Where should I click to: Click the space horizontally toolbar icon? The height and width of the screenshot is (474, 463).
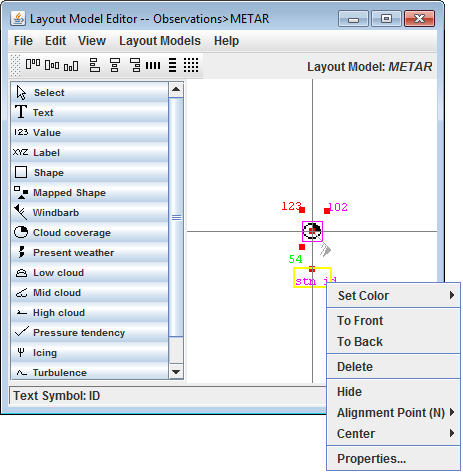(153, 65)
